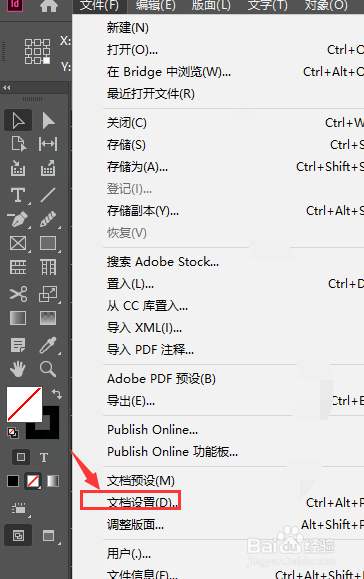The height and width of the screenshot is (579, 364).
Task: Click the reference point locator
Action: tap(37, 51)
